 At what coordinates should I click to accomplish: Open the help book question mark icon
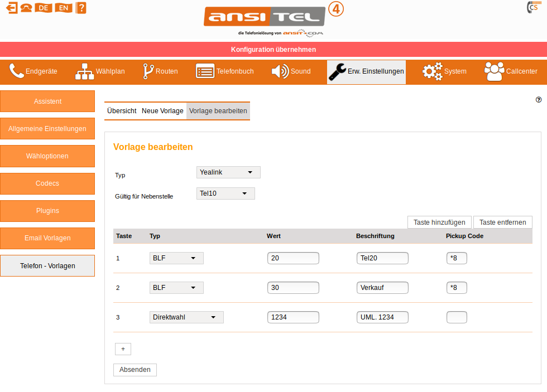(x=81, y=8)
